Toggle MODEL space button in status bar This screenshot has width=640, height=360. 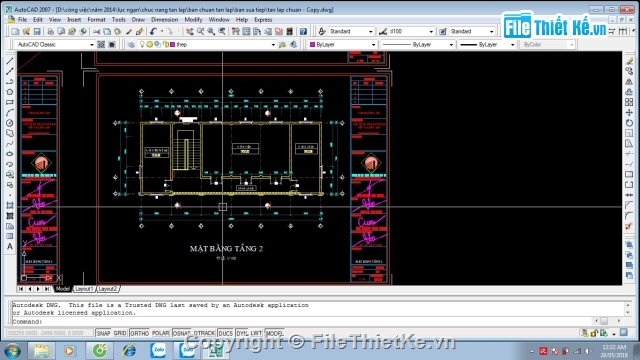[x=275, y=333]
